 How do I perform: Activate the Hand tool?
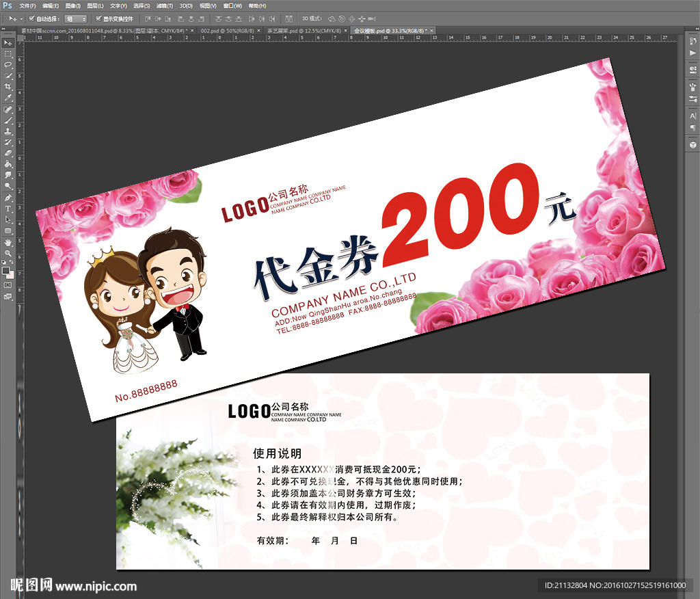tap(7, 243)
